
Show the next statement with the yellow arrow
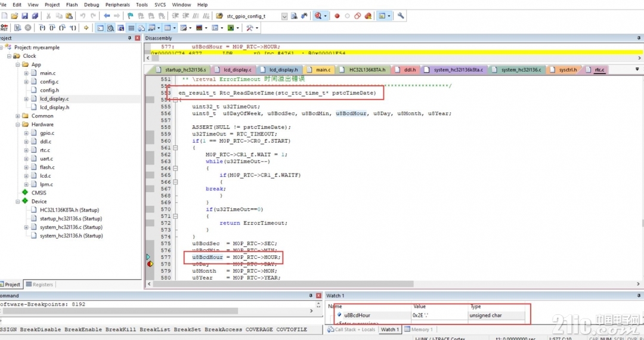pyautogui.click(x=86, y=28)
